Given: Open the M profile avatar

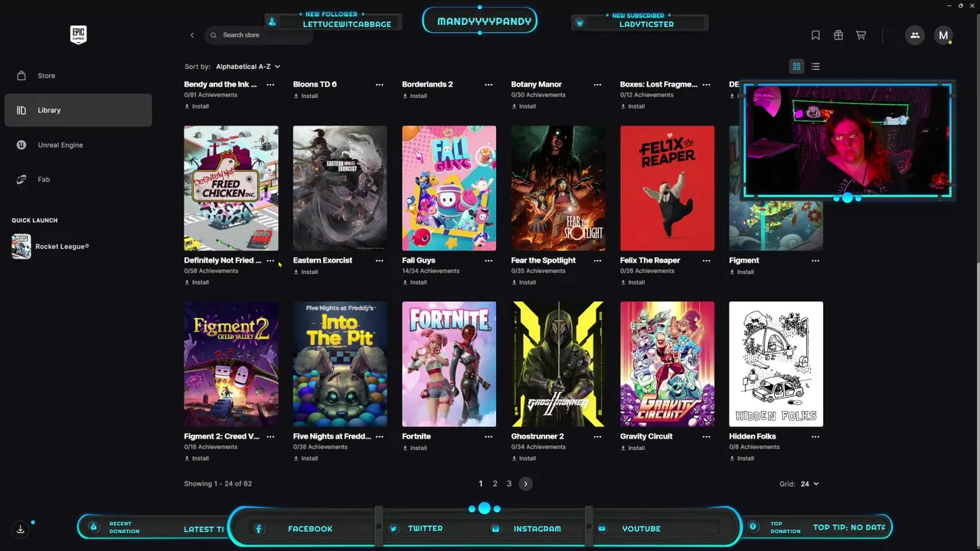Looking at the screenshot, I should pos(943,35).
